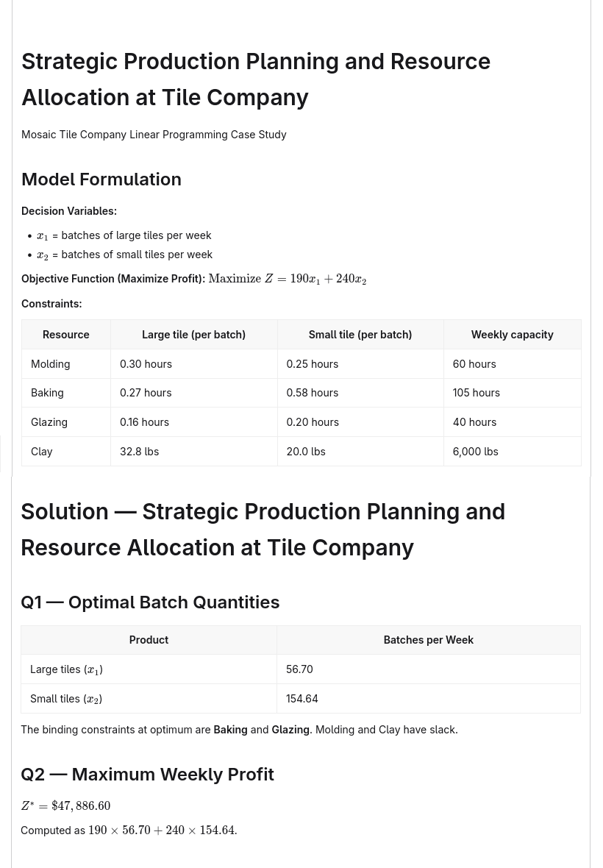The width and height of the screenshot is (603, 868).
Task: Select the Model Formulation heading
Action: pyautogui.click(x=101, y=179)
